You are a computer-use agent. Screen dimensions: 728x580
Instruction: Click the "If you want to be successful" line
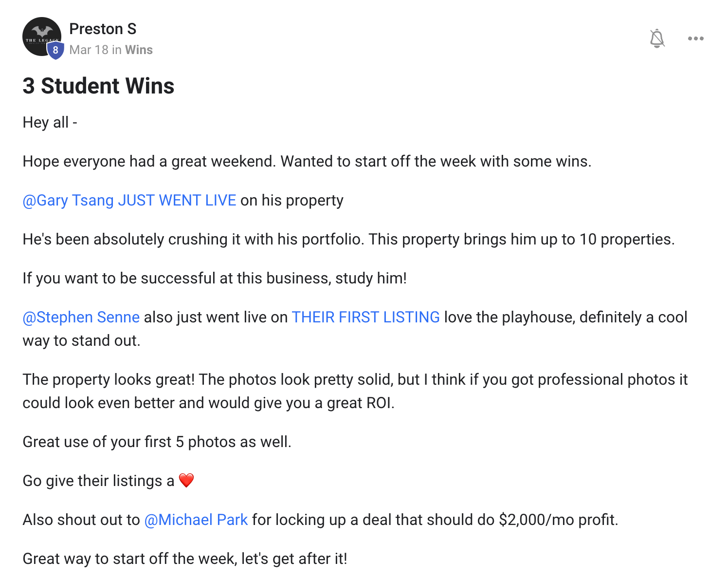(x=214, y=278)
